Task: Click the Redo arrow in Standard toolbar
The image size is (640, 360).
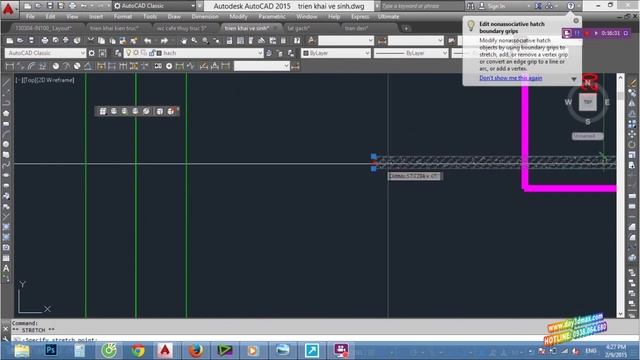Action: [x=164, y=40]
